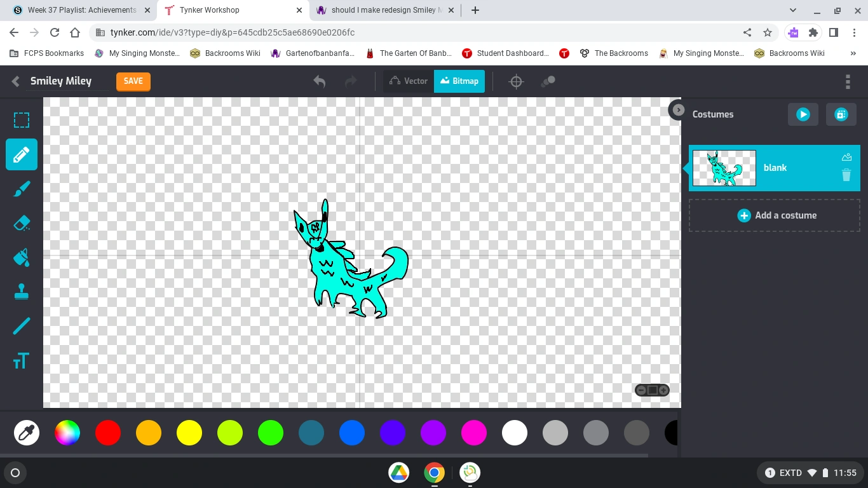
Task: Expand the hidden bookmarks chevron
Action: [853, 53]
